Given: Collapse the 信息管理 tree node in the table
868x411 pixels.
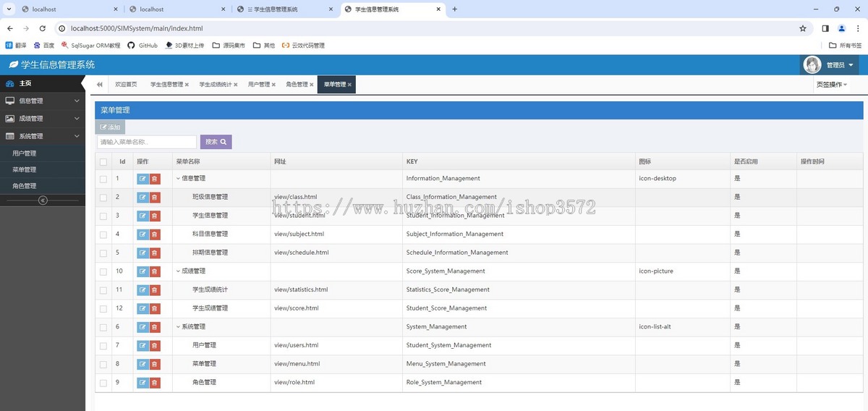Looking at the screenshot, I should tap(178, 179).
